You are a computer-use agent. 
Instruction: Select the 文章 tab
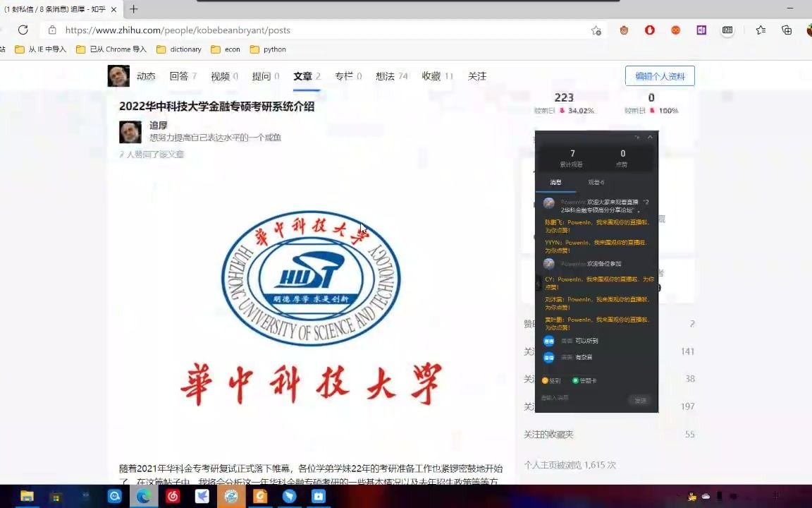tap(307, 76)
